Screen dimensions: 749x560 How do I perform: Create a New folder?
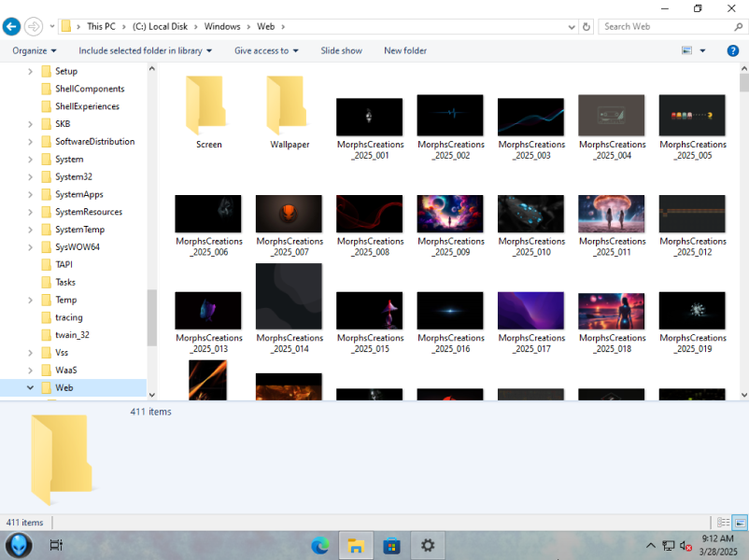pos(405,50)
